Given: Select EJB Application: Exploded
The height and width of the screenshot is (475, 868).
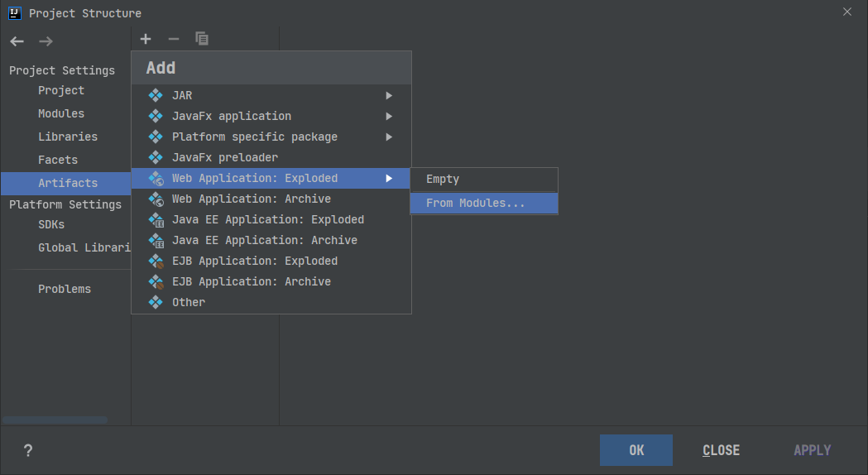Looking at the screenshot, I should click(271, 261).
